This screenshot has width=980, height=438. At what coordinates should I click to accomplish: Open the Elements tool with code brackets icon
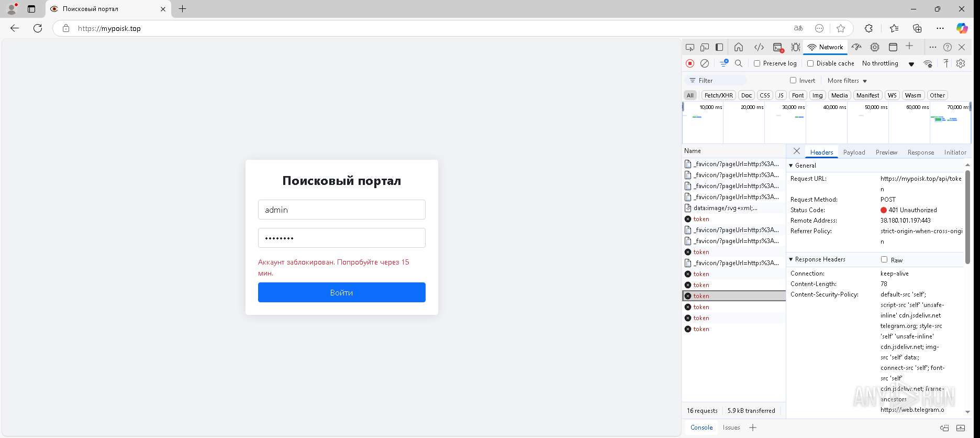pos(759,47)
